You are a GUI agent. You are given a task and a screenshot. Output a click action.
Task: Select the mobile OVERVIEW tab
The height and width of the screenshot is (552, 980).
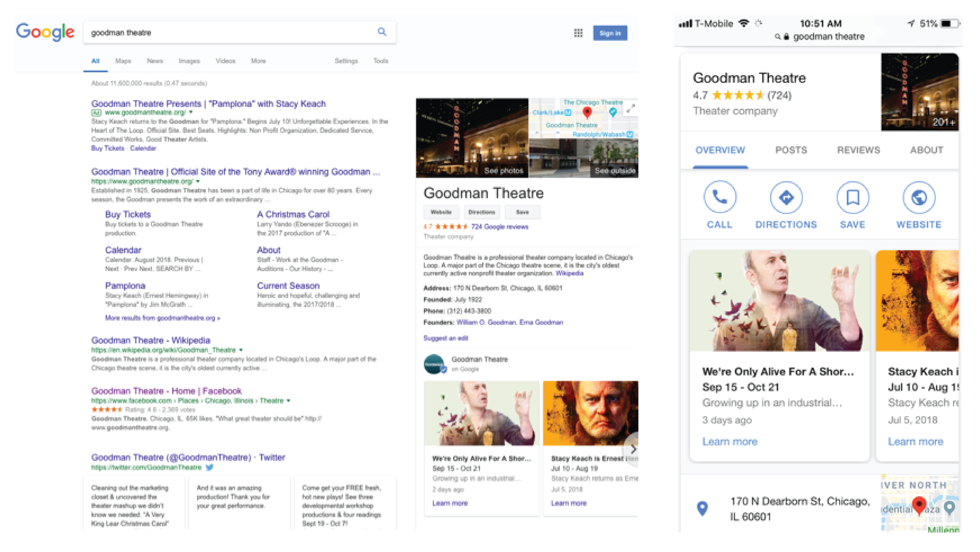coord(720,150)
